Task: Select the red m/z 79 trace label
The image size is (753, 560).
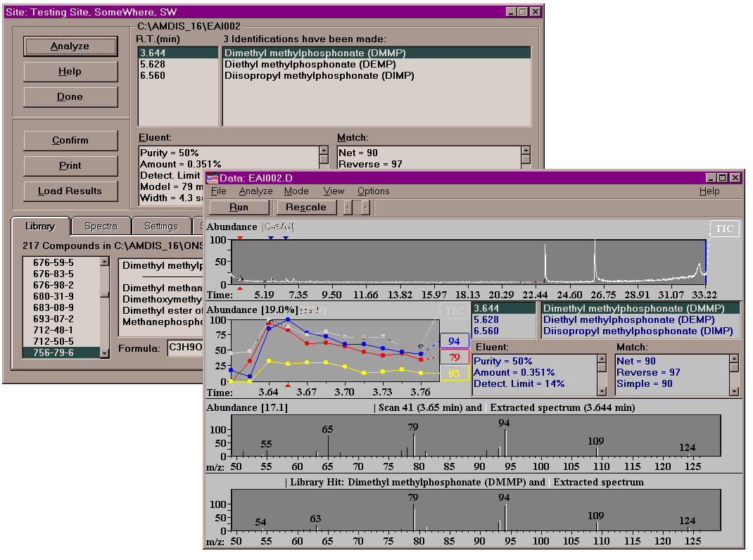Action: [x=454, y=357]
